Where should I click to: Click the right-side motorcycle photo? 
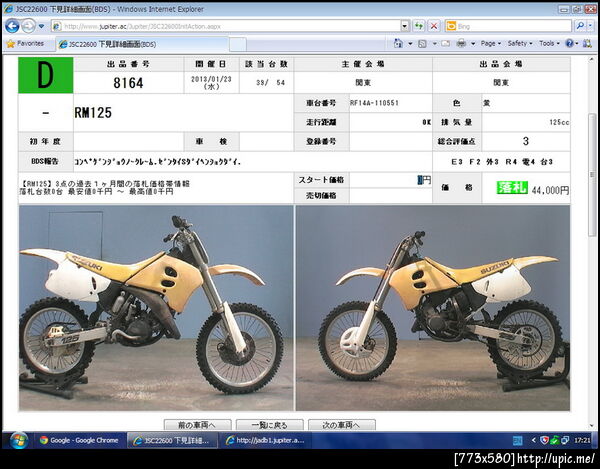pyautogui.click(x=433, y=308)
